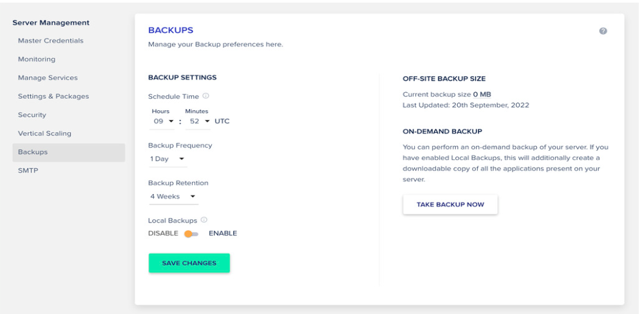This screenshot has width=644, height=314.
Task: Click Take Backup Now button
Action: click(450, 204)
